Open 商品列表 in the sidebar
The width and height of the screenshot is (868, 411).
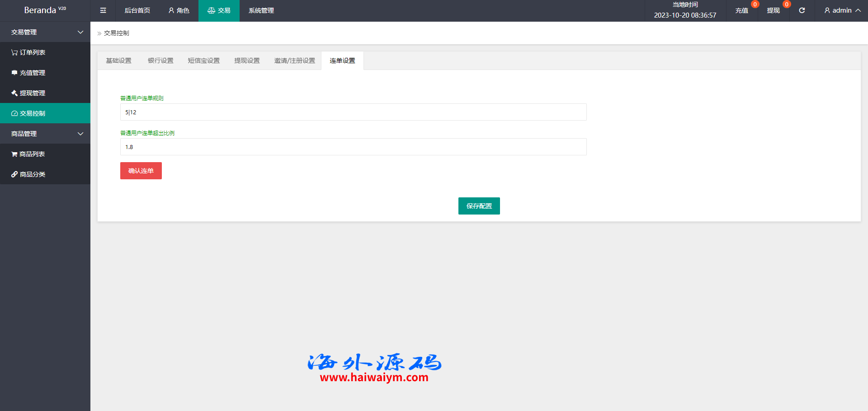[28, 154]
